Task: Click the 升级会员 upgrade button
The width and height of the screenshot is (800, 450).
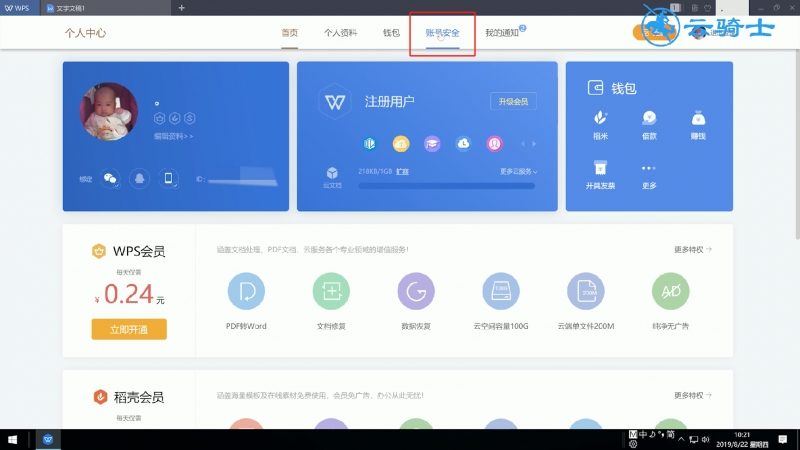Action: 513,102
